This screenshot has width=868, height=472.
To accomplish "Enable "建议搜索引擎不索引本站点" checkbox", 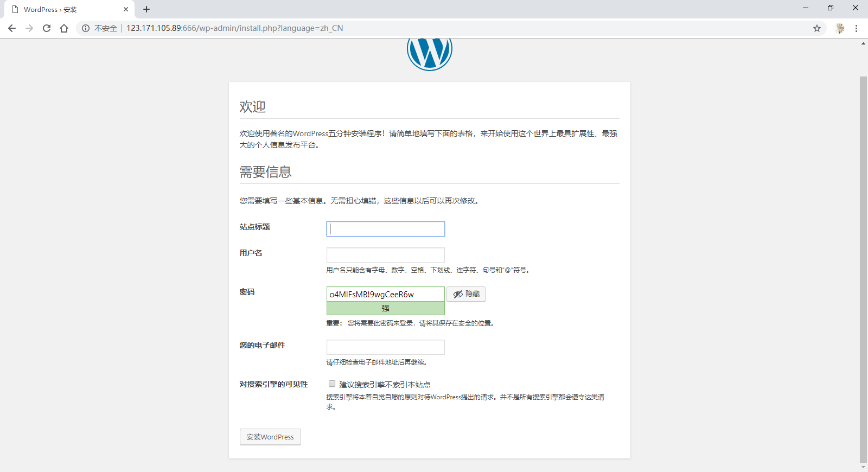I will click(332, 384).
